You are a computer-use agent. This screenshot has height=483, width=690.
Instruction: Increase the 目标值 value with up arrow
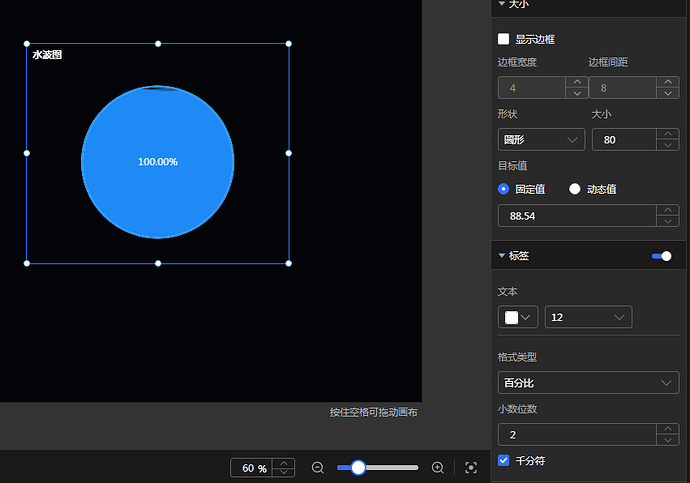(x=667, y=210)
